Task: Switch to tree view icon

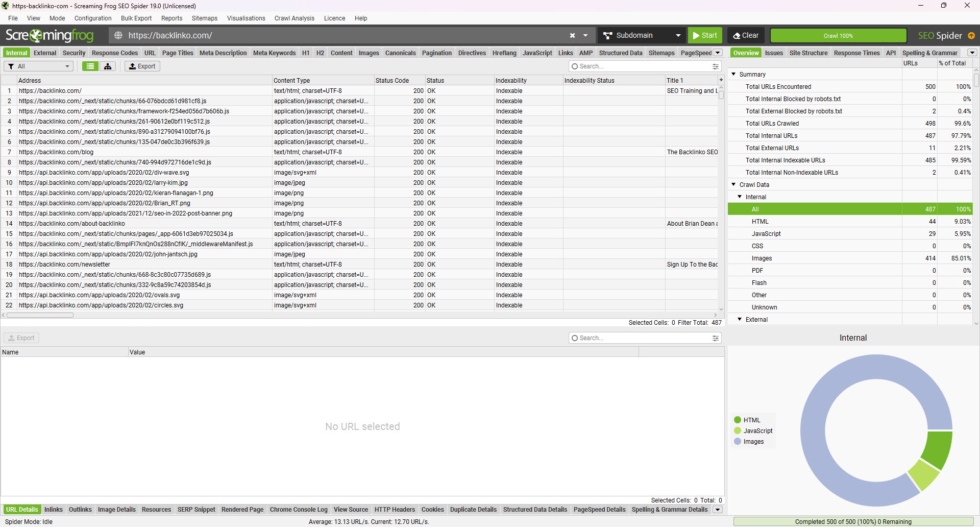Action: pos(108,66)
